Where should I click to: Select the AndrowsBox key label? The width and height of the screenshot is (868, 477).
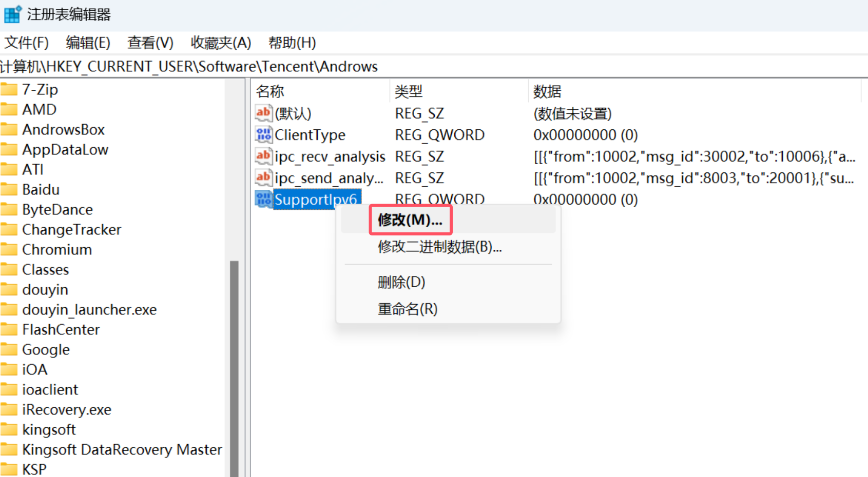tap(63, 130)
